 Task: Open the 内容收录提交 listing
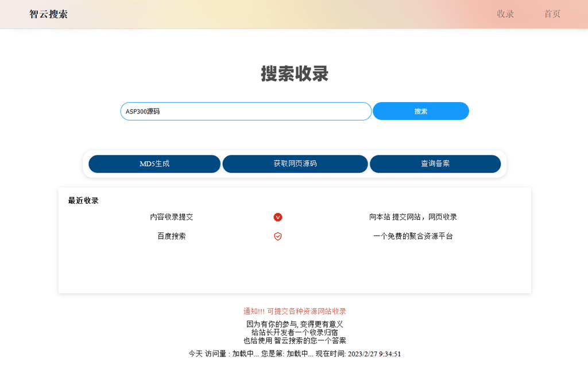[x=171, y=217]
